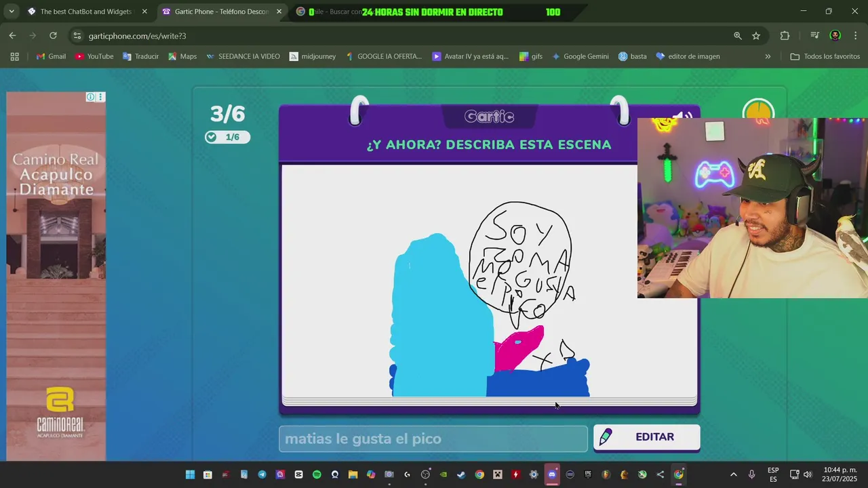Viewport: 868px width, 488px height.
Task: Open the tab search dropdown arrow
Action: tap(12, 12)
